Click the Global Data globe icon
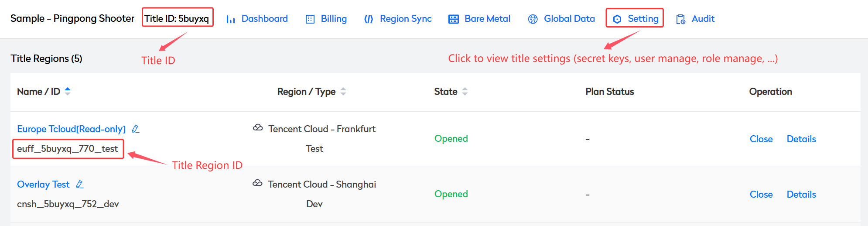 tap(533, 19)
